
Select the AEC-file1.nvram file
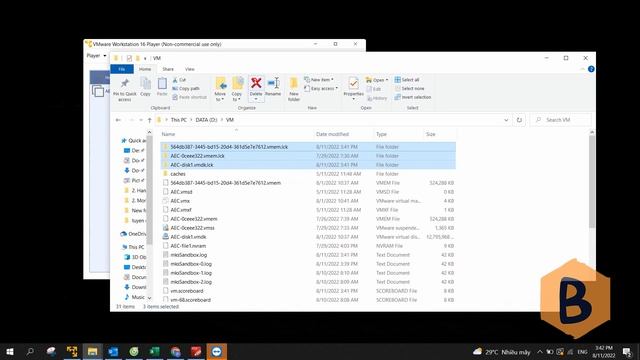(308, 246)
